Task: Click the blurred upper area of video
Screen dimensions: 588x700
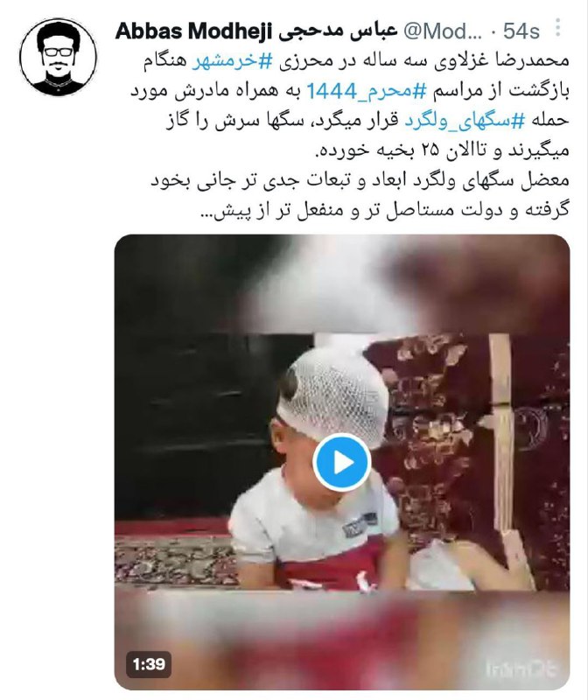Action: point(342,283)
